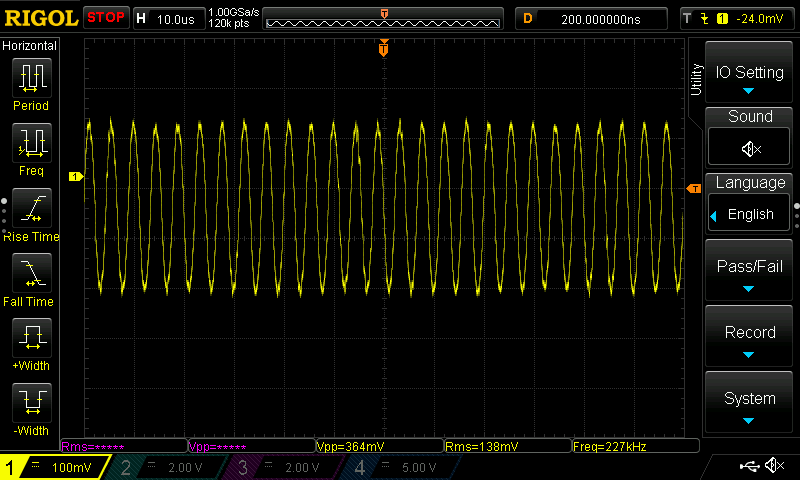The image size is (800, 480).
Task: Select the -Width measurement icon
Action: pos(32,402)
